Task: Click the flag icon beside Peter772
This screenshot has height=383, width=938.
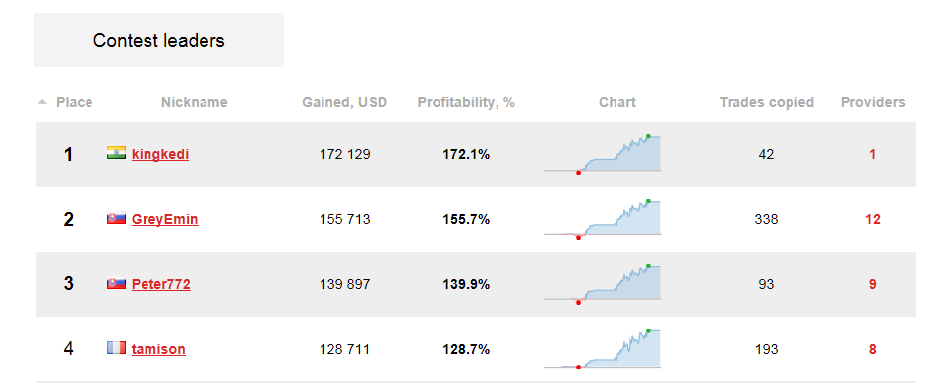Action: (116, 283)
